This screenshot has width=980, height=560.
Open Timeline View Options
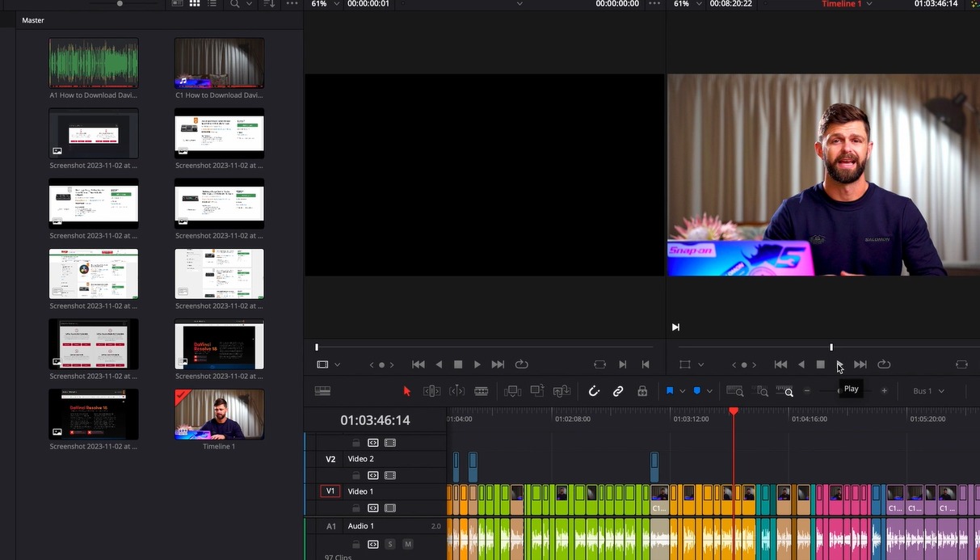tap(322, 391)
